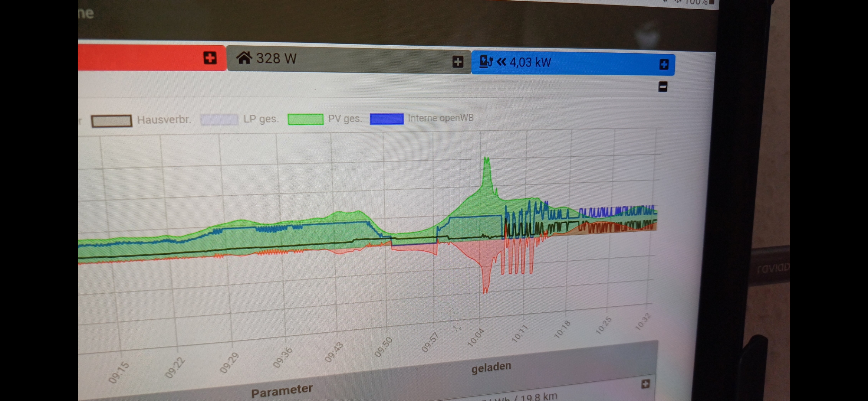
Task: Click the 09:15 time axis label
Action: click(x=119, y=372)
